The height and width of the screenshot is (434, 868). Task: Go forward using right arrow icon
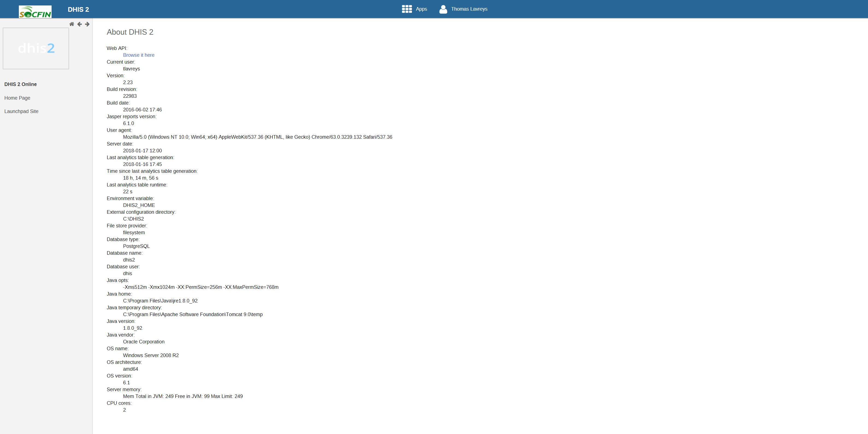pos(87,24)
